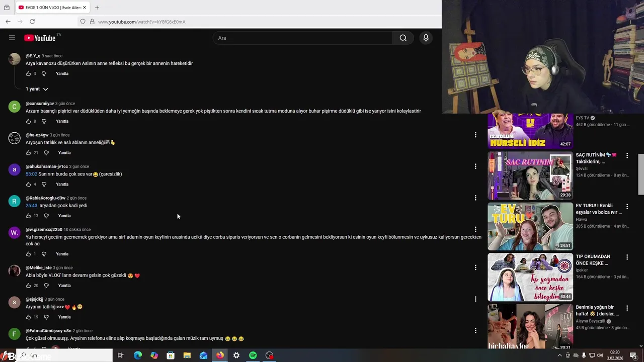Open notification center in system tray
Screen dimensions: 644x362
(x=633, y=355)
